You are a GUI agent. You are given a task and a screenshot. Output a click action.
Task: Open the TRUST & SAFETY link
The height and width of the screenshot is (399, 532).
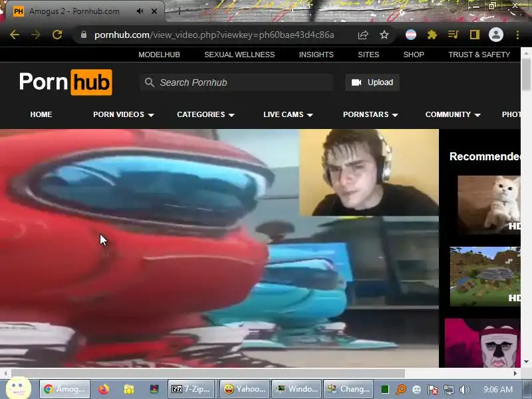479,55
